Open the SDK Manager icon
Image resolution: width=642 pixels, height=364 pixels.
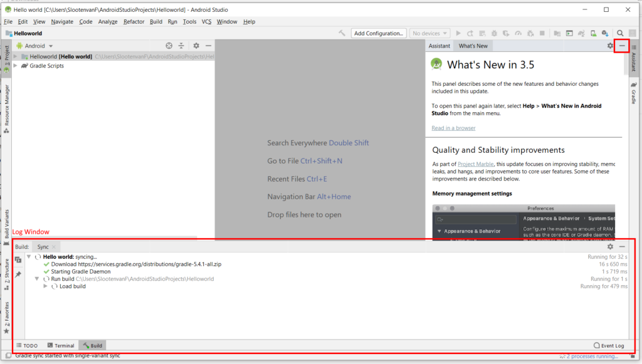[605, 33]
